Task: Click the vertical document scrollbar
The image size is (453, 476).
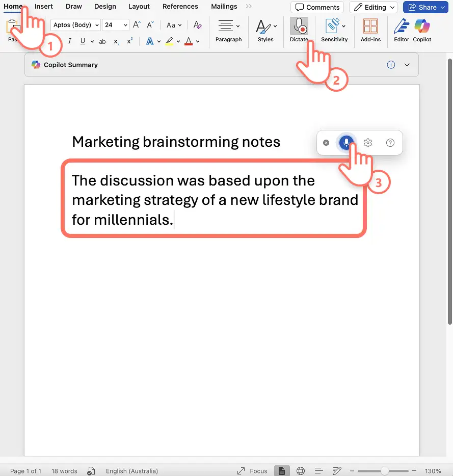Action: pyautogui.click(x=450, y=192)
